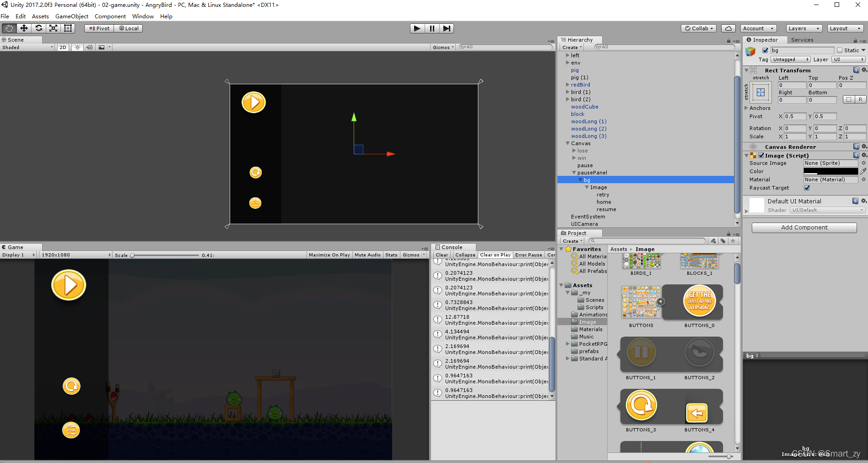Open Shaded draw mode dropdown

click(x=27, y=47)
